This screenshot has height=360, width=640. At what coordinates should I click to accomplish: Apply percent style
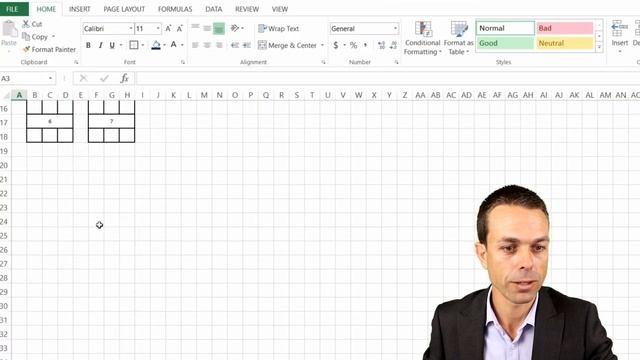pos(353,45)
